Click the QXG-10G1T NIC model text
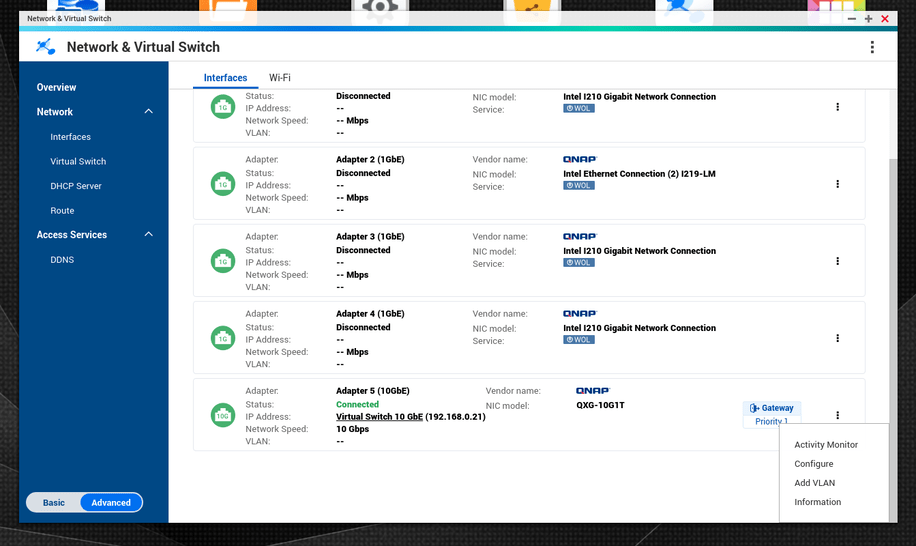916x546 pixels. point(600,405)
